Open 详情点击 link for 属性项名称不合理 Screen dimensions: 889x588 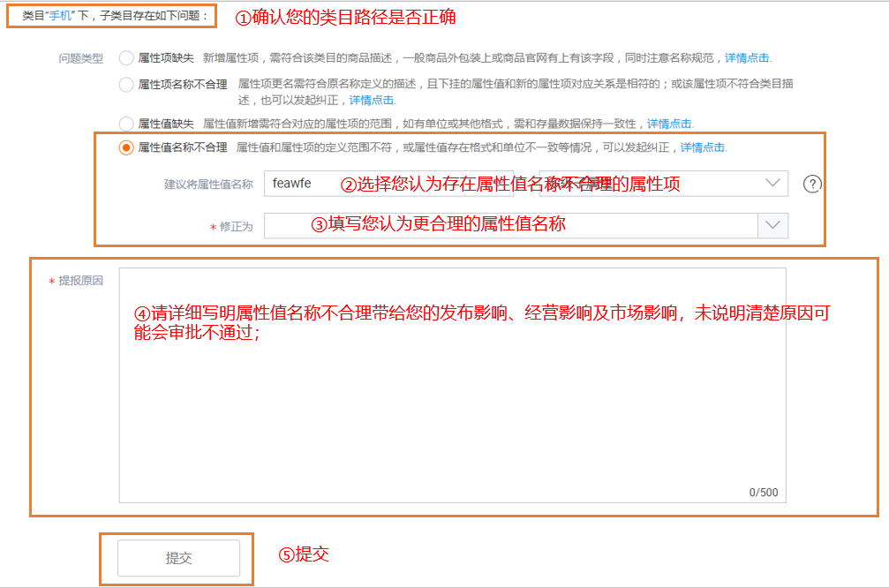tap(372, 101)
